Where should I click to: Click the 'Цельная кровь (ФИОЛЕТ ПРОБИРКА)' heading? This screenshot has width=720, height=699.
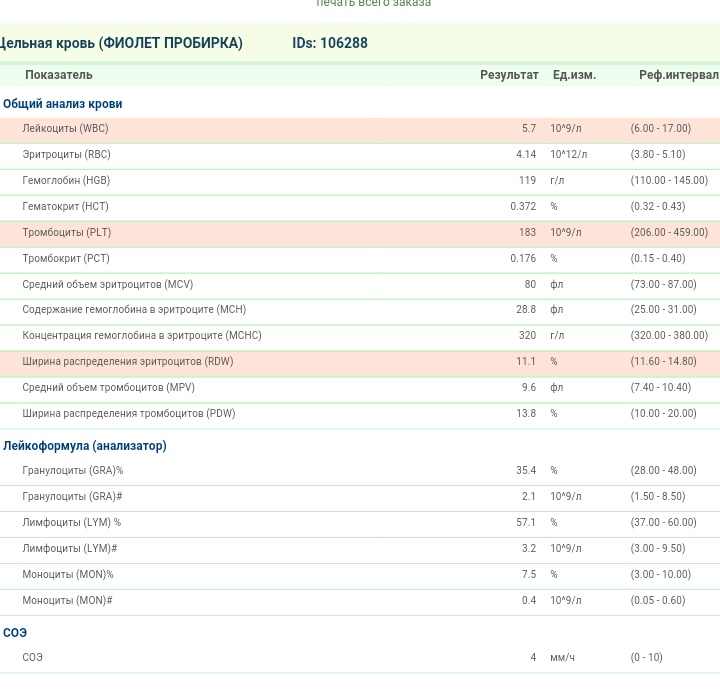click(121, 43)
